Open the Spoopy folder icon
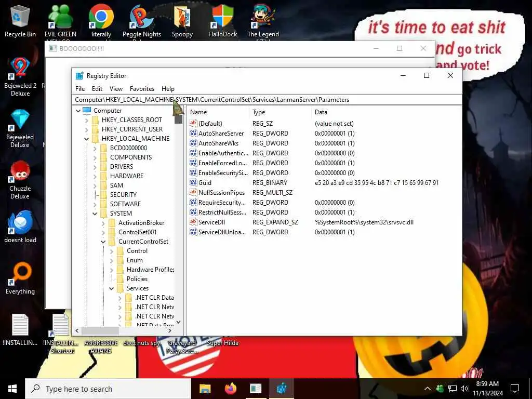The height and width of the screenshot is (399, 532). (x=182, y=20)
